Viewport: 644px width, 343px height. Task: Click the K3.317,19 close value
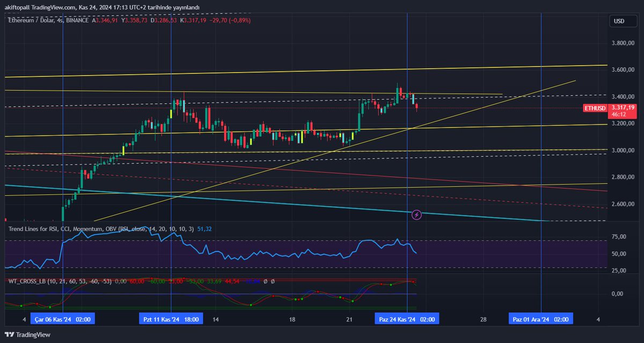pyautogui.click(x=193, y=20)
